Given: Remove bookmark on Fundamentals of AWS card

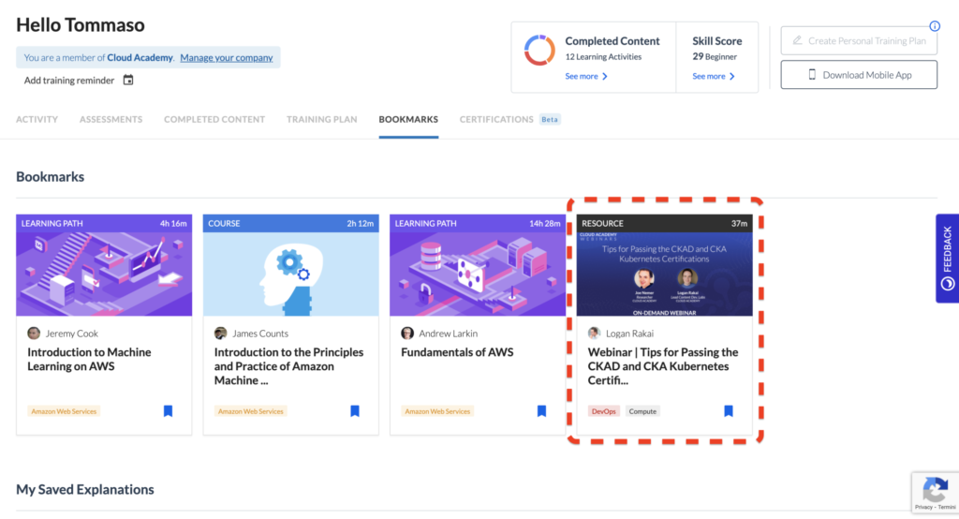Looking at the screenshot, I should pos(541,411).
